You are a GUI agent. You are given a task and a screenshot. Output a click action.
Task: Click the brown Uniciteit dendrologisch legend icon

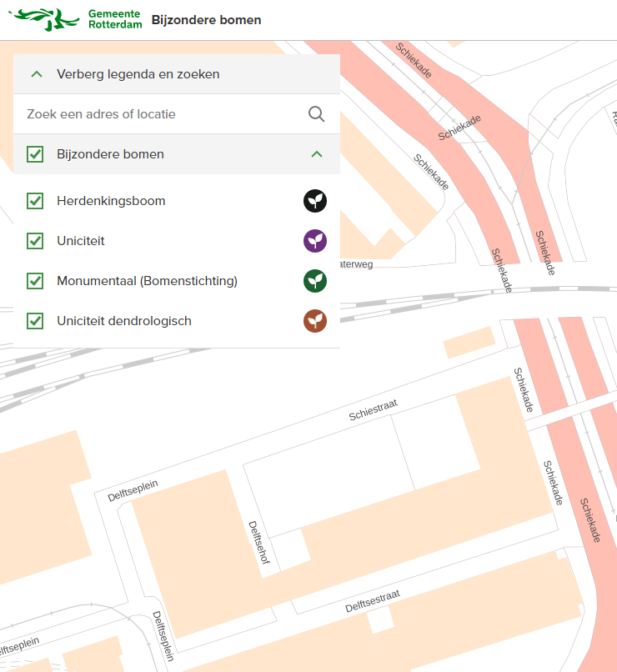[x=315, y=321]
